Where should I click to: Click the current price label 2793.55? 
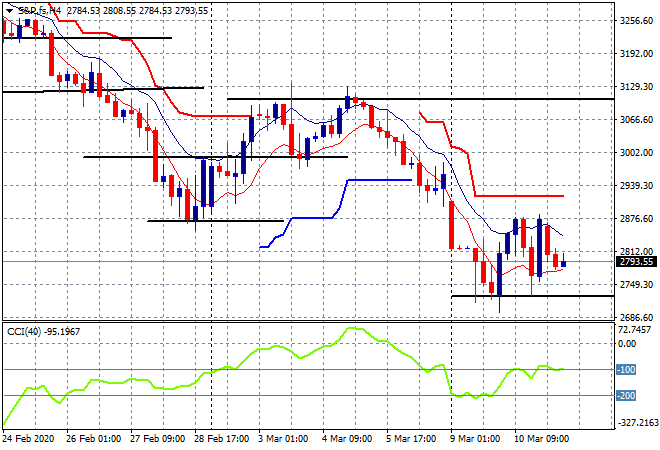(x=637, y=262)
